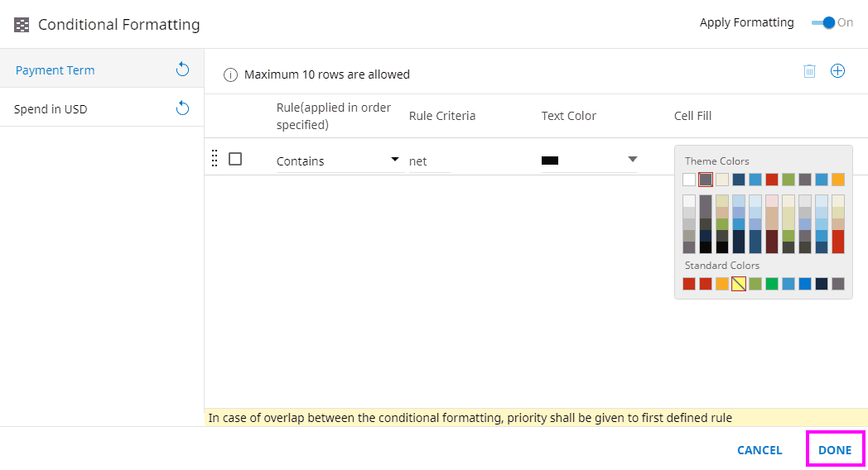Add a new rule with plus icon

pos(837,71)
